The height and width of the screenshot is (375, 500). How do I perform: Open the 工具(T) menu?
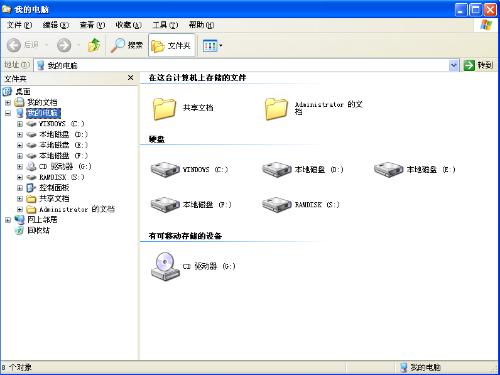point(165,25)
